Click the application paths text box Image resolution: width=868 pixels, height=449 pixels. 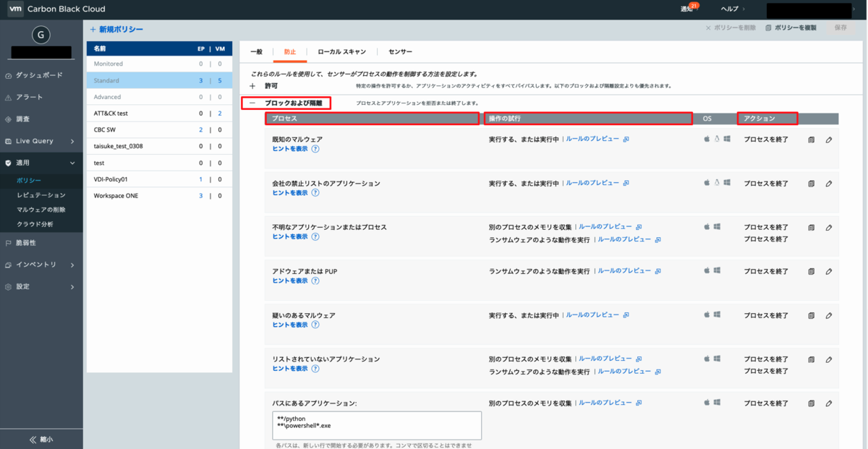pos(377,425)
